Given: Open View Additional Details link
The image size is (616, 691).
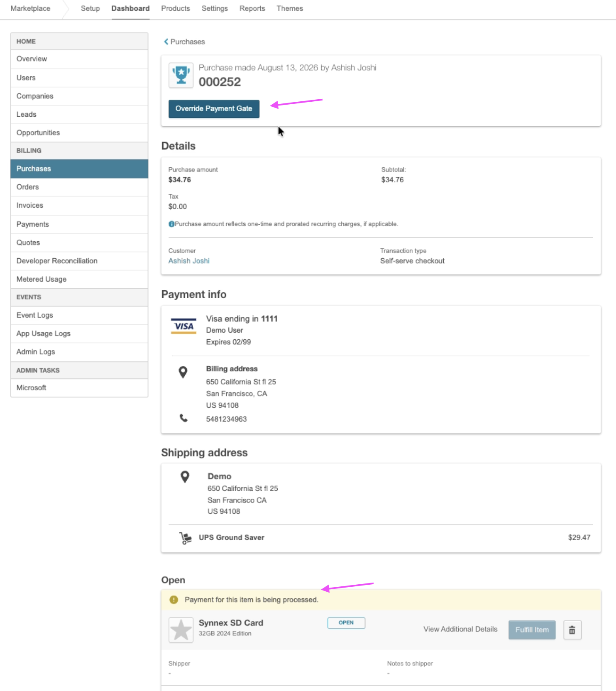Looking at the screenshot, I should 460,629.
